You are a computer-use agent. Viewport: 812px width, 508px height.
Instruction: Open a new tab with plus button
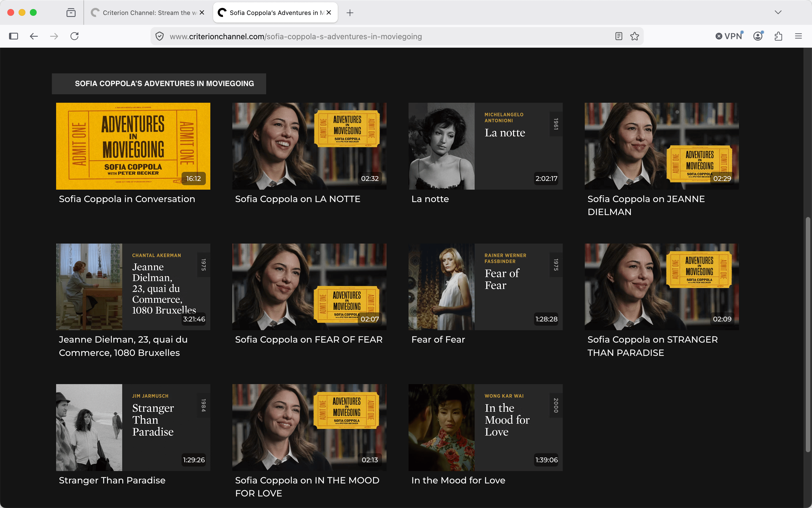click(x=350, y=13)
